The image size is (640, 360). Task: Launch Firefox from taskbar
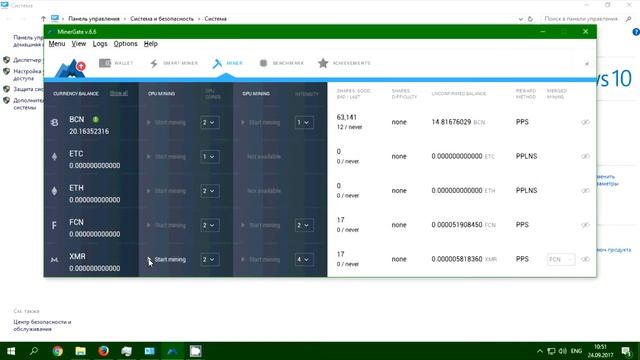point(103,351)
